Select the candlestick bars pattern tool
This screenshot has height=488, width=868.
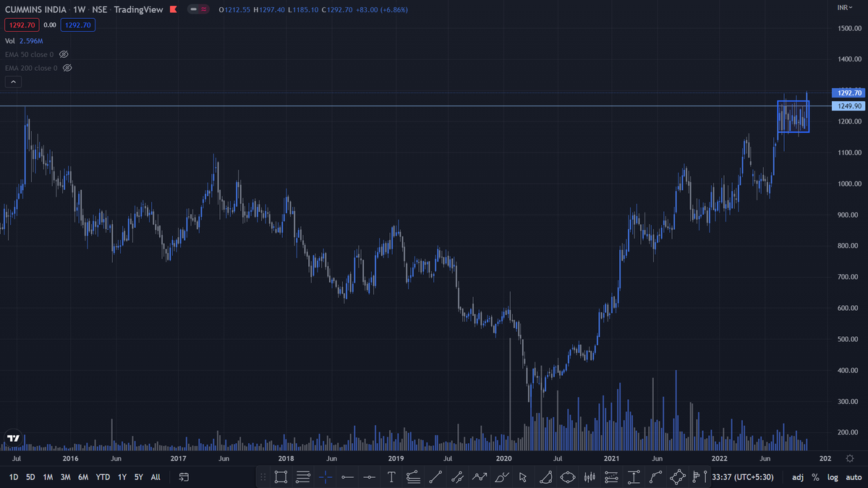(590, 477)
